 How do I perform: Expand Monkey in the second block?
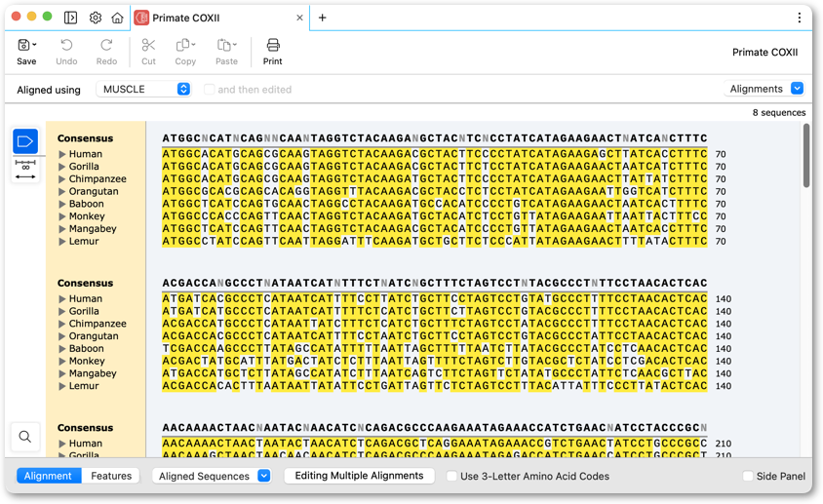point(62,362)
